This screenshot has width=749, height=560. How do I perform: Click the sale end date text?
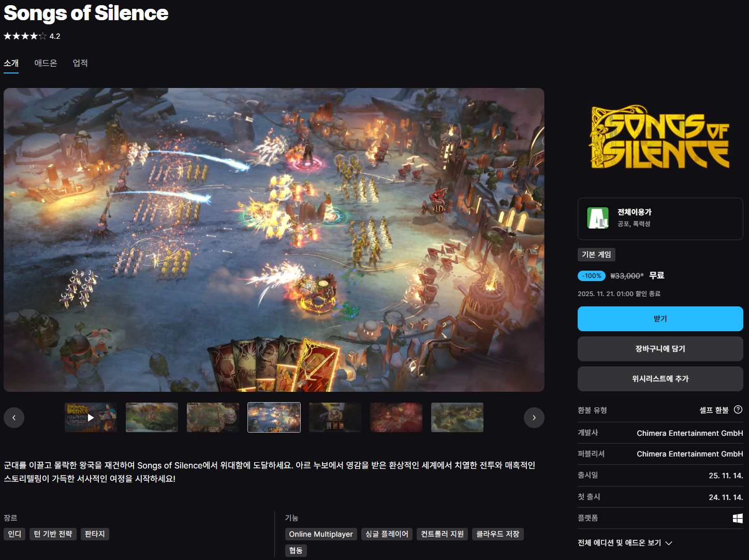pyautogui.click(x=619, y=294)
